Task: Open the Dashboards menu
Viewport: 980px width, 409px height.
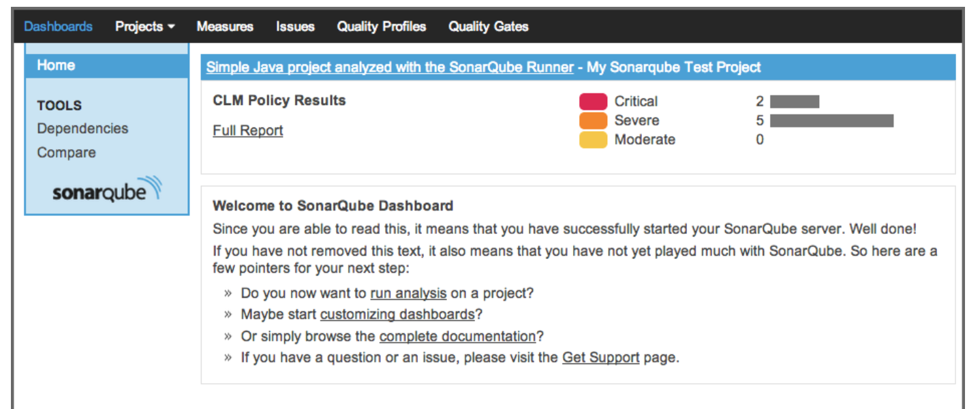Action: pyautogui.click(x=58, y=27)
